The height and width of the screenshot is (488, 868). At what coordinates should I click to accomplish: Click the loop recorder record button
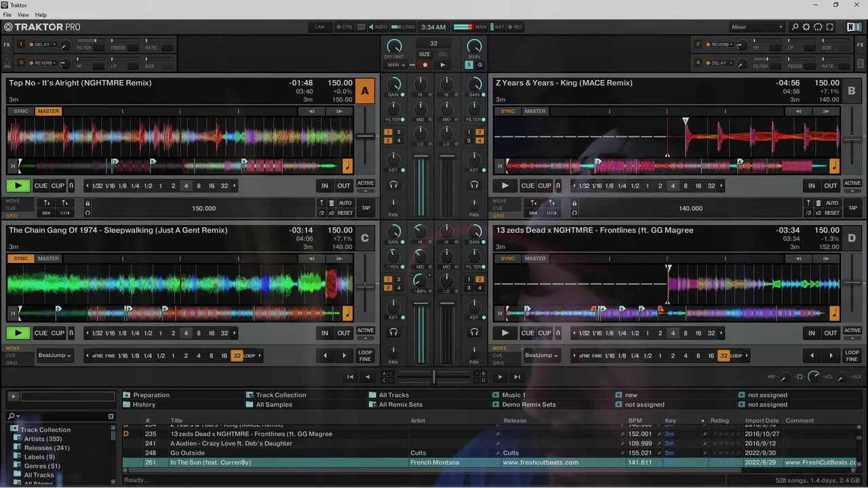425,65
